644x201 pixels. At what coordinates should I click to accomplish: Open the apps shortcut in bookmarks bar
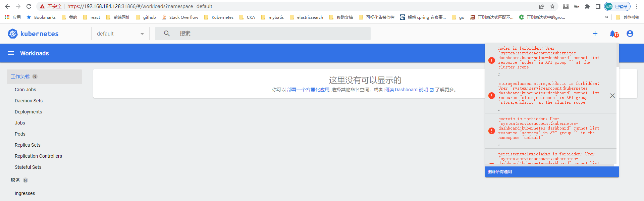pyautogui.click(x=13, y=17)
